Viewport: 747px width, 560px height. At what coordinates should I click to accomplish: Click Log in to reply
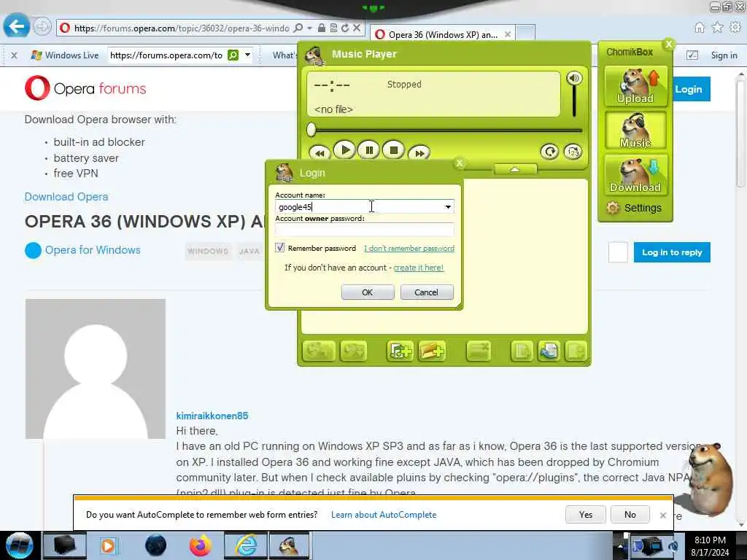coord(672,252)
